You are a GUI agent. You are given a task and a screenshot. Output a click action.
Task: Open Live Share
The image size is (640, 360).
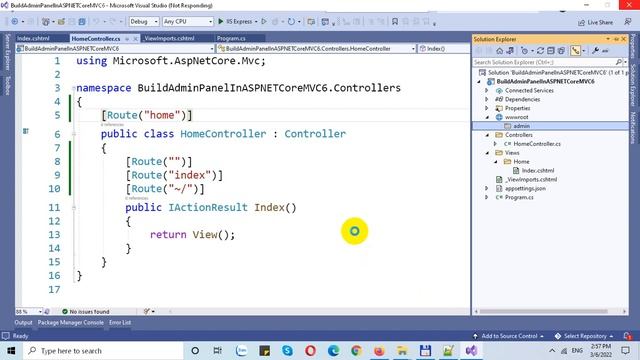[x=595, y=22]
